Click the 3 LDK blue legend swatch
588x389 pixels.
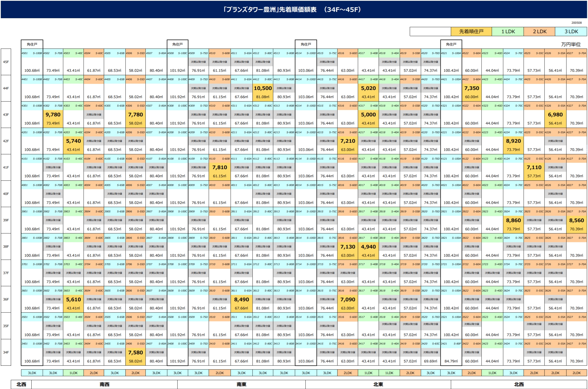tap(571, 31)
